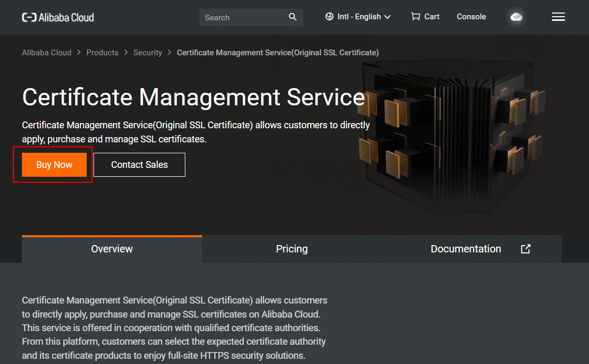Click the Contact Sales button
Screen dimensions: 589x364
click(x=139, y=165)
